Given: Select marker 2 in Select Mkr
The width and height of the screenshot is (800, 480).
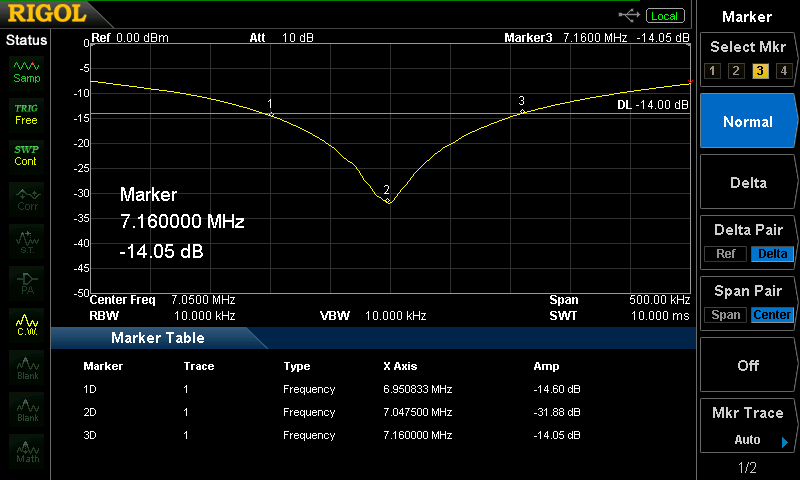Looking at the screenshot, I should (x=736, y=70).
